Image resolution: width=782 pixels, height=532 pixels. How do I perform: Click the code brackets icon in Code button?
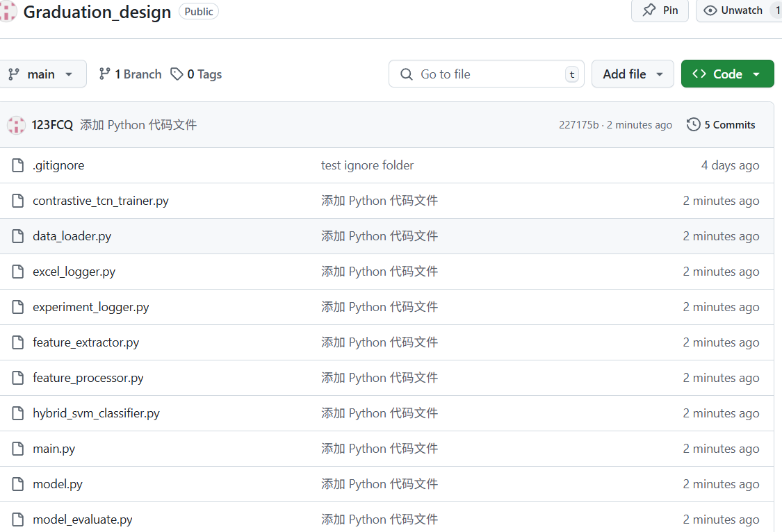699,74
